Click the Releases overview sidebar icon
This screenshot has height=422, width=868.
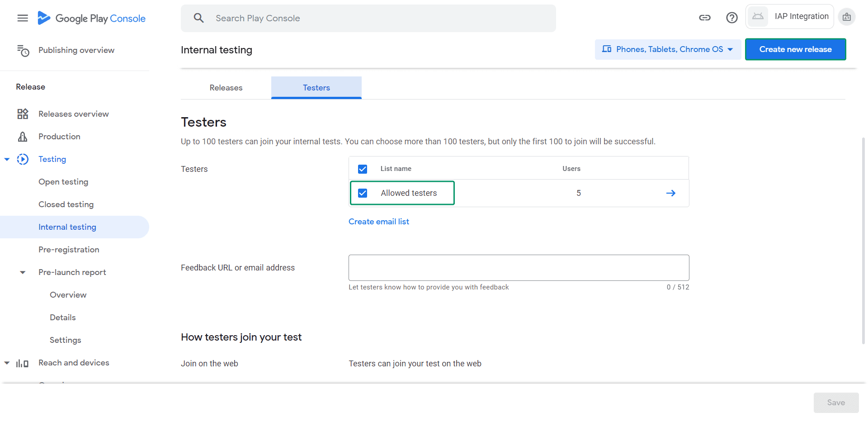(x=23, y=114)
